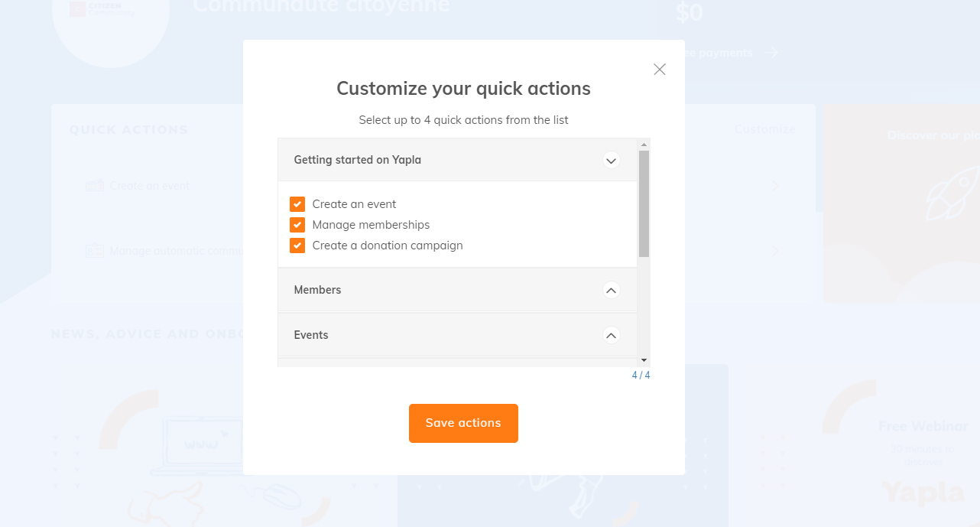
Task: Collapse the Getting started on Yapla chevron
Action: tap(611, 161)
